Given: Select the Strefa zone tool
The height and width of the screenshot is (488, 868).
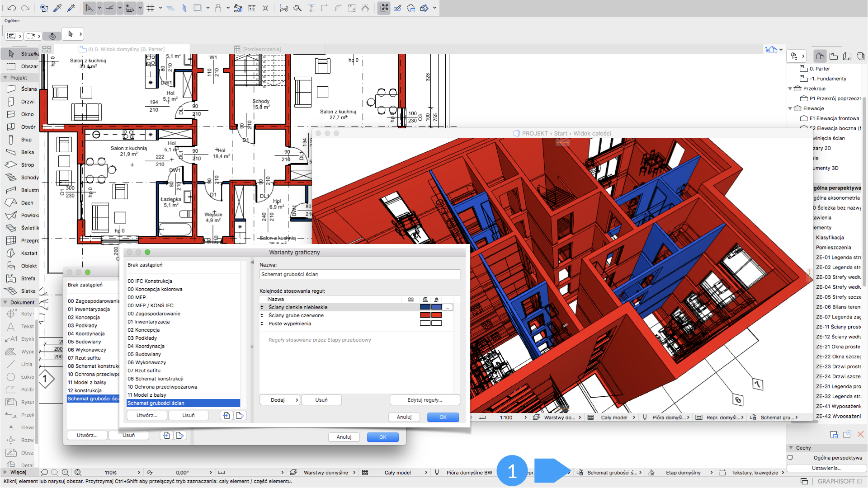Looking at the screenshot, I should pos(20,278).
